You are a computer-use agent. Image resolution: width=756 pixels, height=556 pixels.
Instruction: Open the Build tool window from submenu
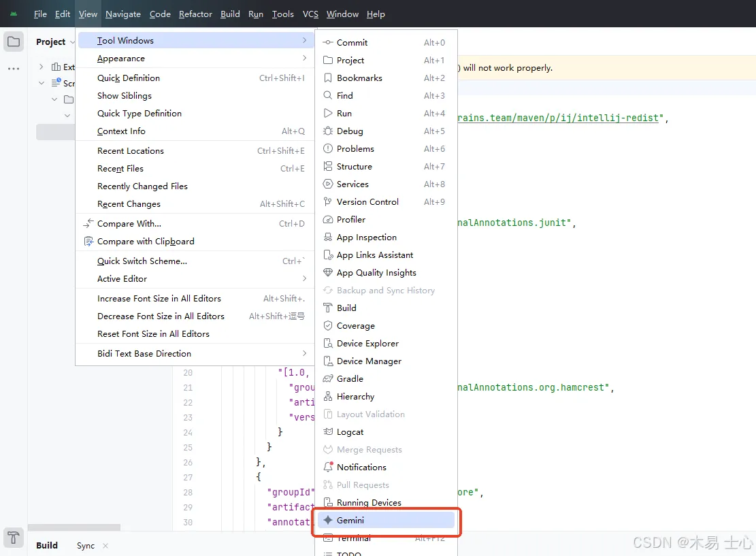pos(386,308)
